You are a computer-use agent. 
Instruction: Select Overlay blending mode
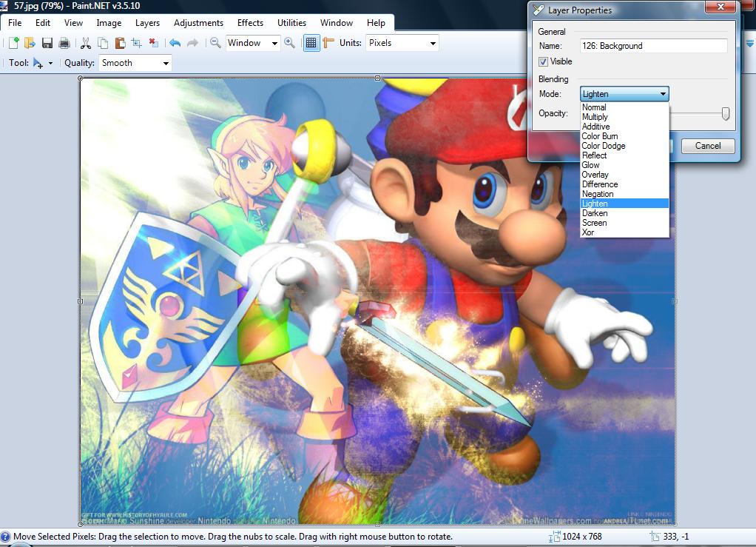tap(625, 175)
